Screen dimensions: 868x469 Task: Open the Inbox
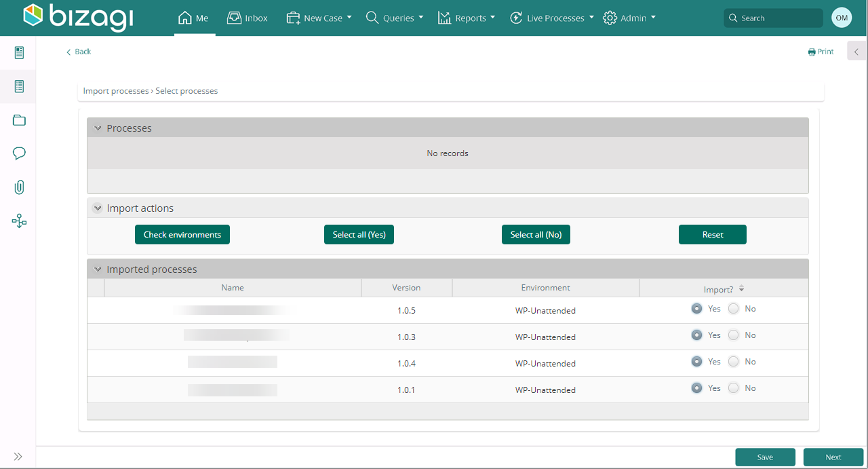coord(248,18)
